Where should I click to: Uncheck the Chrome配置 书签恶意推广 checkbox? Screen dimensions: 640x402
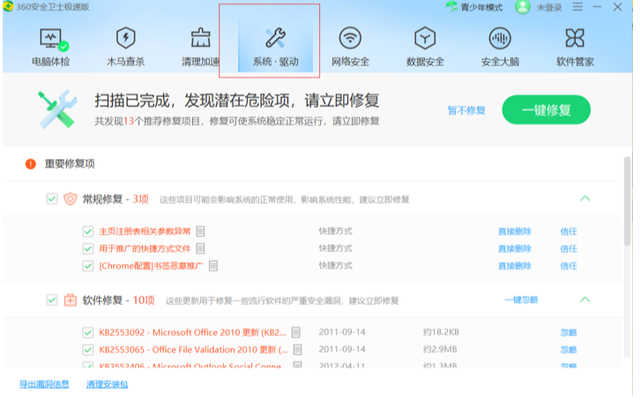(88, 266)
